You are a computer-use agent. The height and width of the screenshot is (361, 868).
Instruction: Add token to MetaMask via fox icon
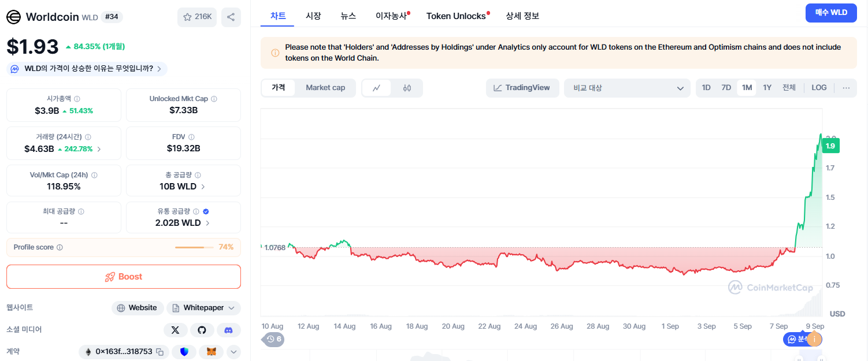[210, 351]
